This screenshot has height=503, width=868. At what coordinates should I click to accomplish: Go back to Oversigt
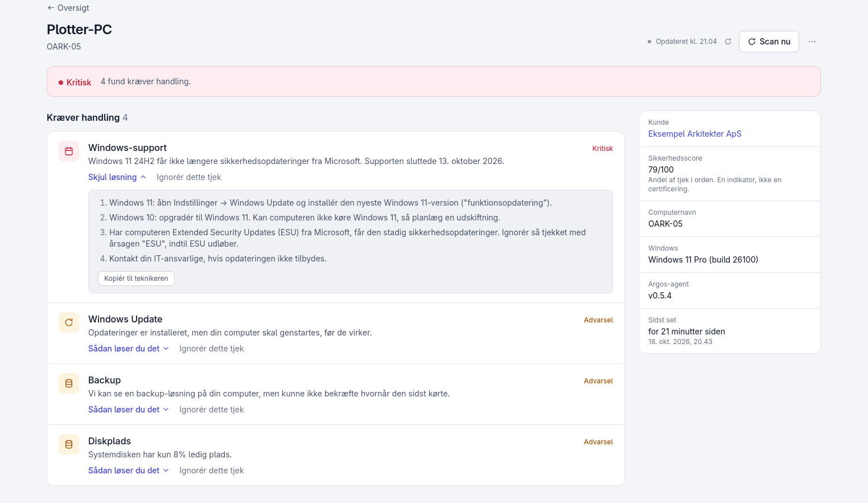pos(68,8)
